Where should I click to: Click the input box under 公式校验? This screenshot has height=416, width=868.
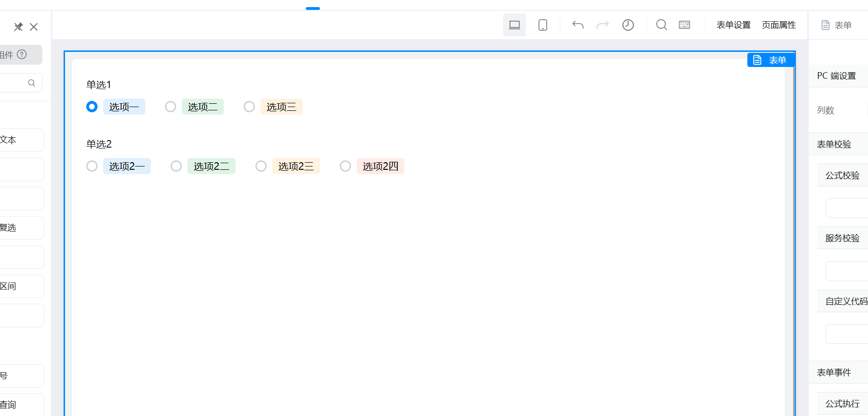tap(847, 208)
